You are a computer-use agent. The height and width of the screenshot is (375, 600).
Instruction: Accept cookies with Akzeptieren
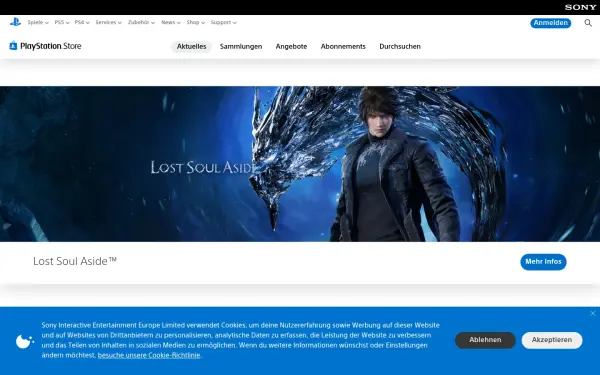[552, 340]
